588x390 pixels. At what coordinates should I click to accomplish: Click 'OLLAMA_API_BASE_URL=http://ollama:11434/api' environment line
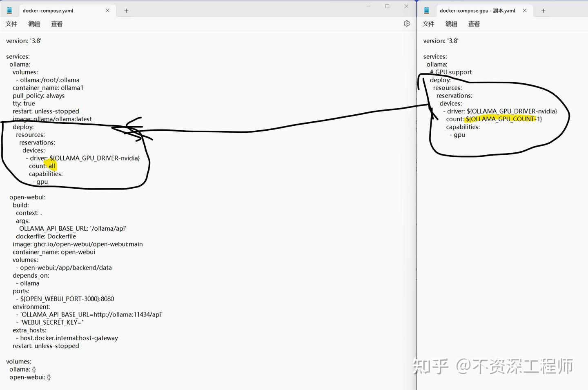click(x=89, y=314)
